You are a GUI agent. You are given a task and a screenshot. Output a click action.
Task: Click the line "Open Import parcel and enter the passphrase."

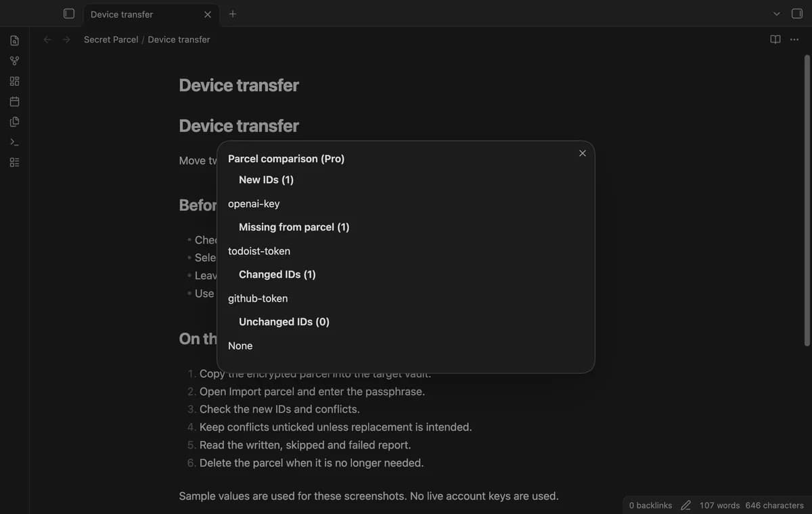(312, 392)
